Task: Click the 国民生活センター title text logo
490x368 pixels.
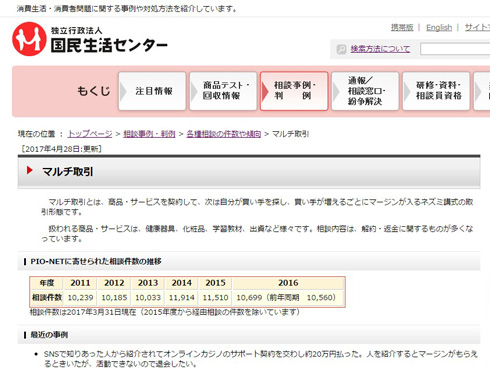Action: pos(109,45)
